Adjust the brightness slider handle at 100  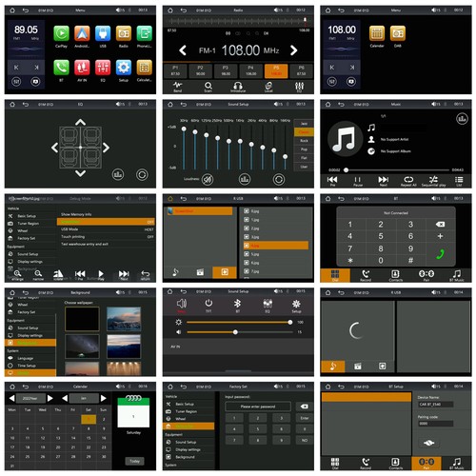pos(290,323)
